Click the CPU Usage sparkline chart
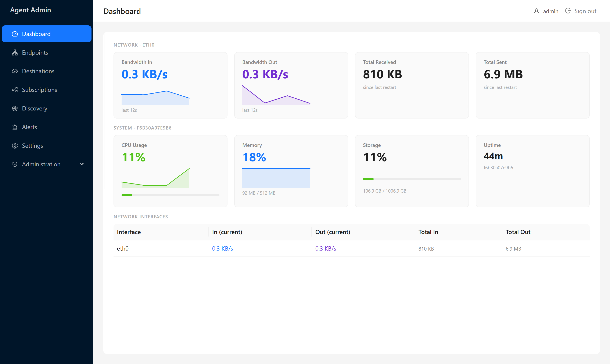The height and width of the screenshot is (364, 610). (x=155, y=178)
